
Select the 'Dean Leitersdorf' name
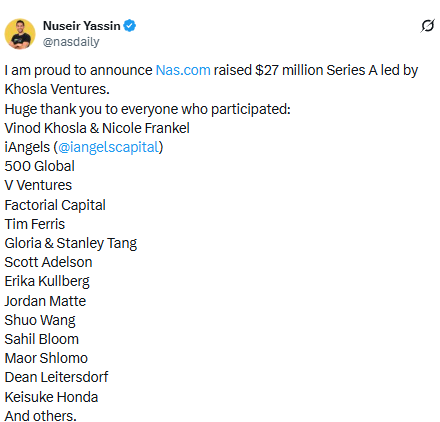tap(56, 377)
